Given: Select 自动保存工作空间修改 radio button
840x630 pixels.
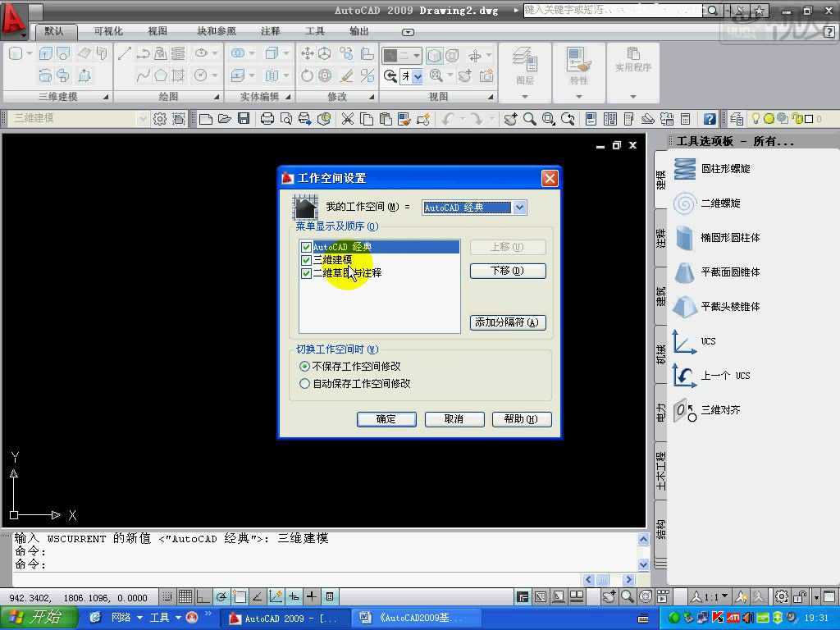Looking at the screenshot, I should pyautogui.click(x=305, y=384).
